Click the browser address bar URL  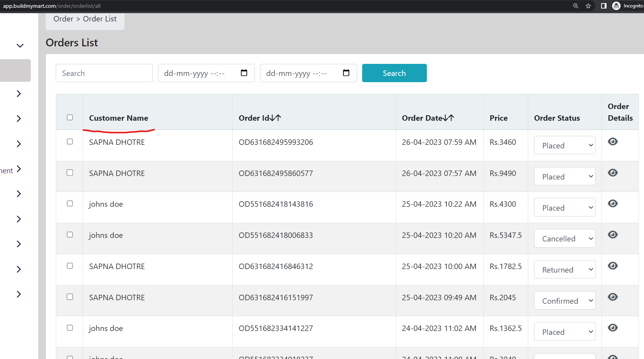(52, 6)
